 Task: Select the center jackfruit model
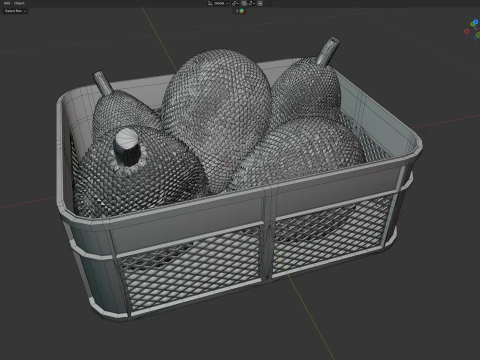(217, 113)
